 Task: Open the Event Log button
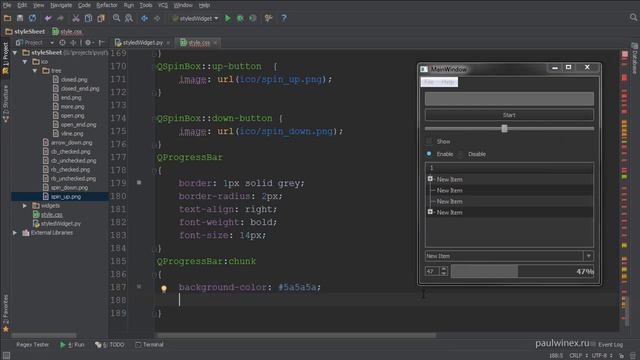[x=607, y=344]
